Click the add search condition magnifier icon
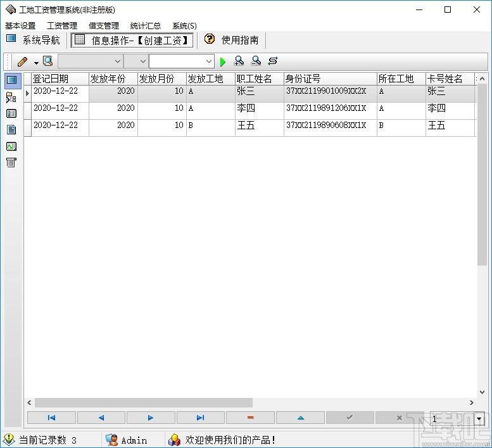This screenshot has height=448, width=492. (239, 61)
